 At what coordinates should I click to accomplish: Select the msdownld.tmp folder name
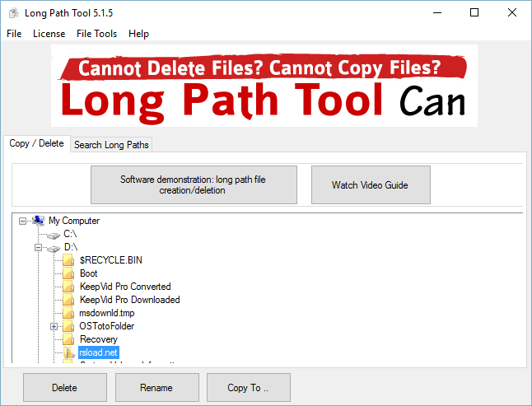tap(107, 313)
